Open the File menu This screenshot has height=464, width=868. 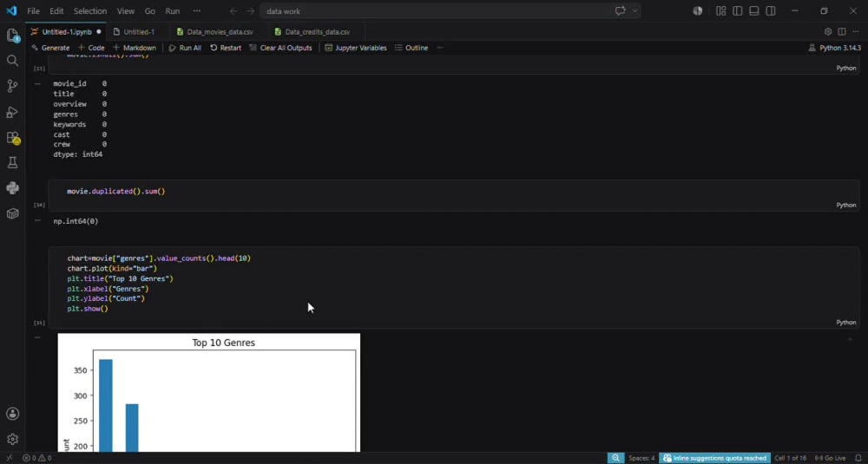[33, 11]
